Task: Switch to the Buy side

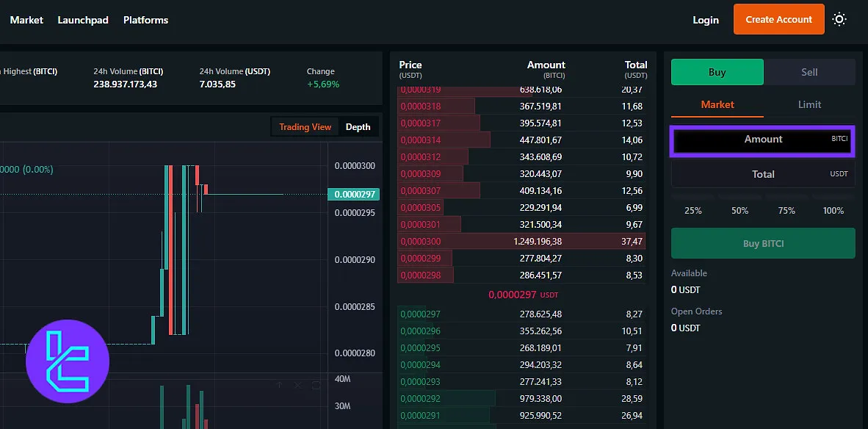Action: (x=717, y=72)
